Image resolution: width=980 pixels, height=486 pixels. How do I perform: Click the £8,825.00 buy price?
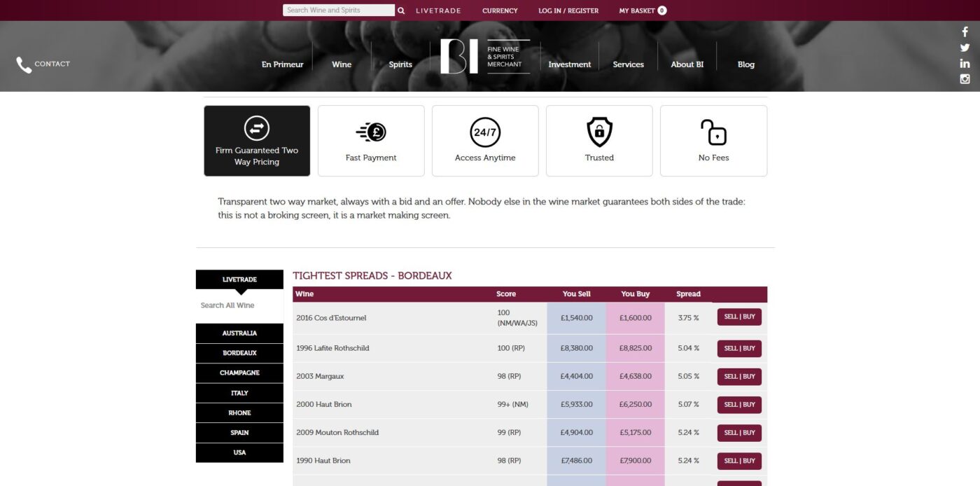(636, 348)
